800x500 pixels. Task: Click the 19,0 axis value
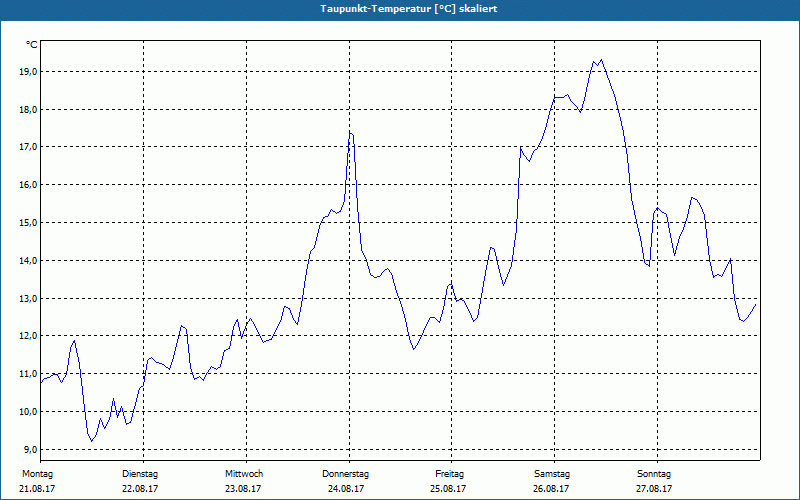(x=29, y=71)
